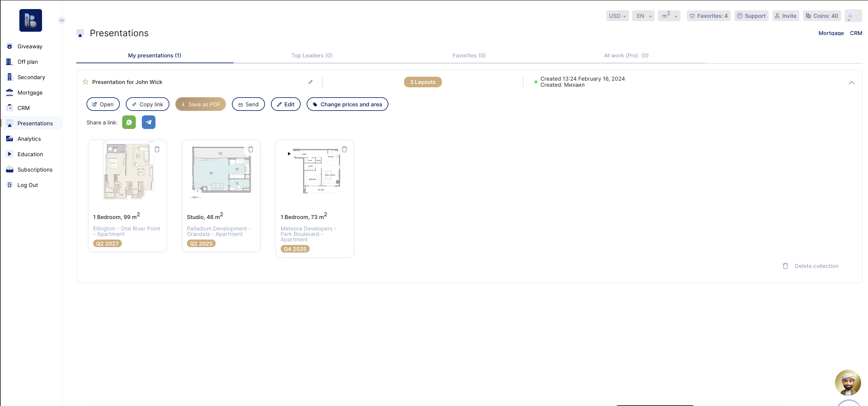Viewport: 868px width, 406px height.
Task: Delete the Meteora Park Boulevard layout
Action: (344, 149)
